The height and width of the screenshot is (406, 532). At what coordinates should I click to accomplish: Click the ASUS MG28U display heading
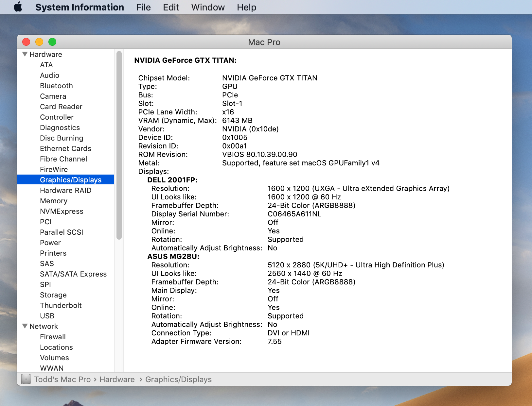click(x=173, y=256)
